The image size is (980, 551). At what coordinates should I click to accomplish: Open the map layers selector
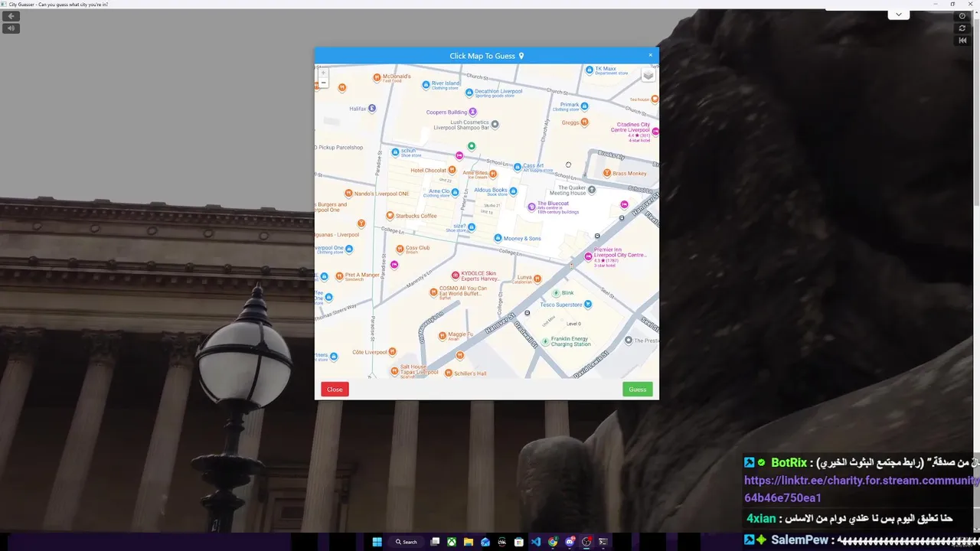point(648,75)
